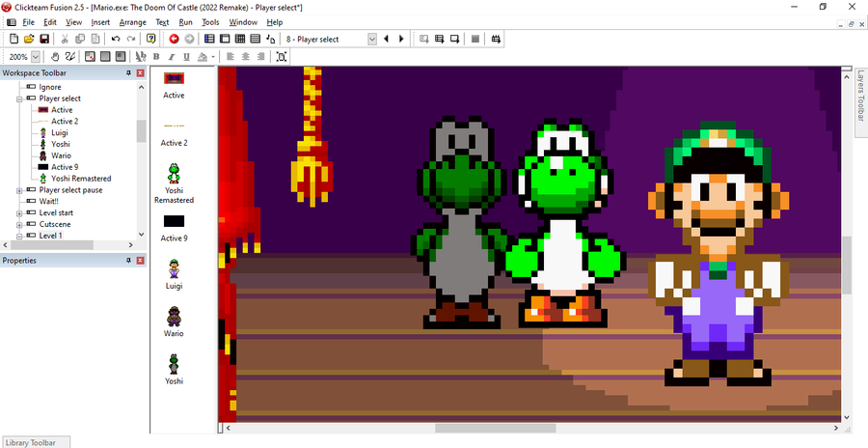Open the '8 - Player select' frame dropdown
This screenshot has width=868, height=448.
372,39
